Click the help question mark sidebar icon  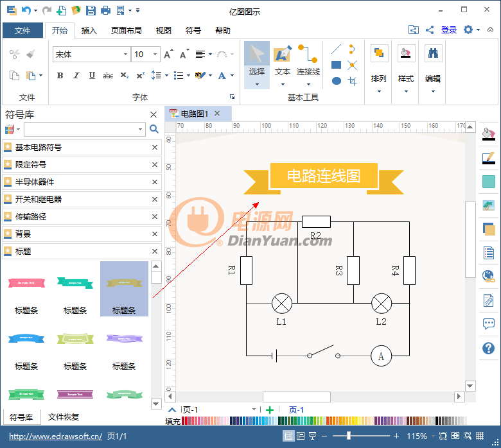point(489,348)
